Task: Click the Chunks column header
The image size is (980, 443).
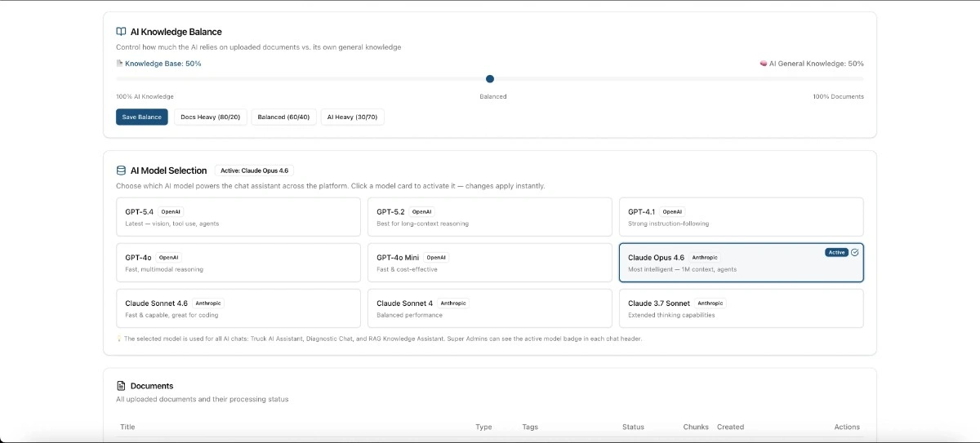Action: coord(696,427)
